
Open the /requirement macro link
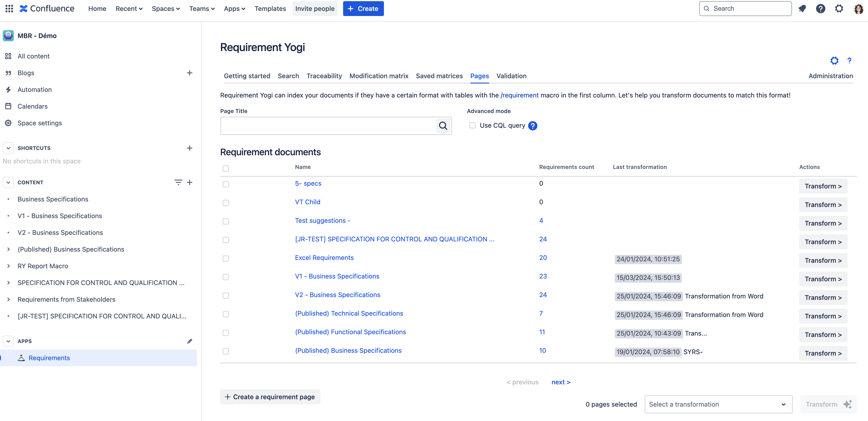pyautogui.click(x=519, y=95)
